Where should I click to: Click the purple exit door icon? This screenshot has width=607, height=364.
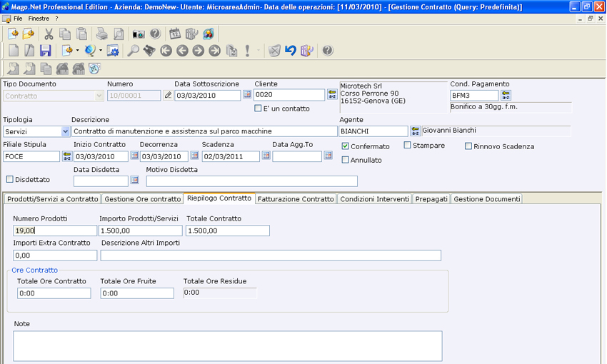306,50
